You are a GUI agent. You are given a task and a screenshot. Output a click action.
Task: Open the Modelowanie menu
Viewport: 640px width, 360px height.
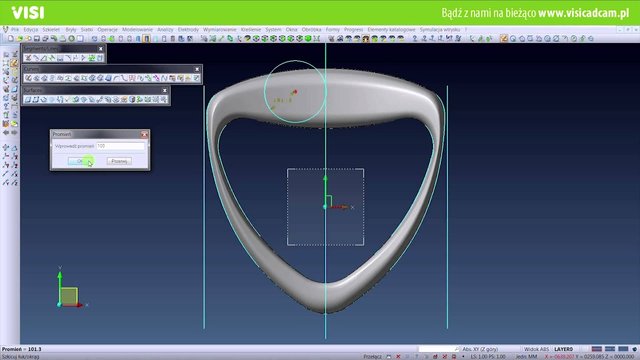(137, 29)
